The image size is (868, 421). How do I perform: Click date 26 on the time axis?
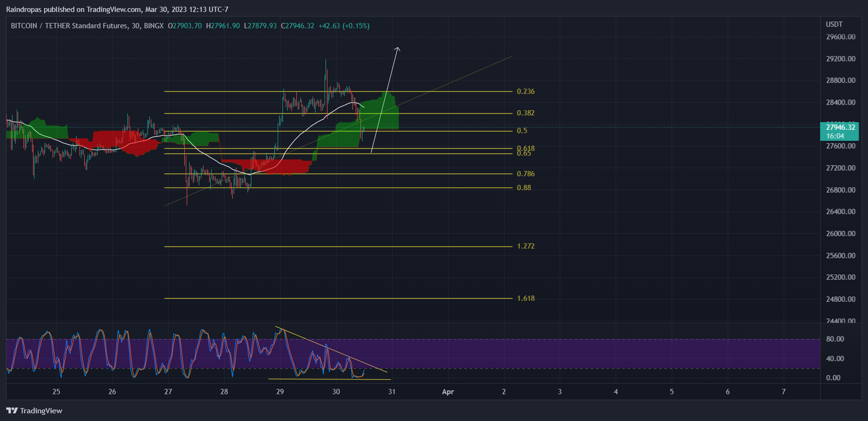pos(112,392)
